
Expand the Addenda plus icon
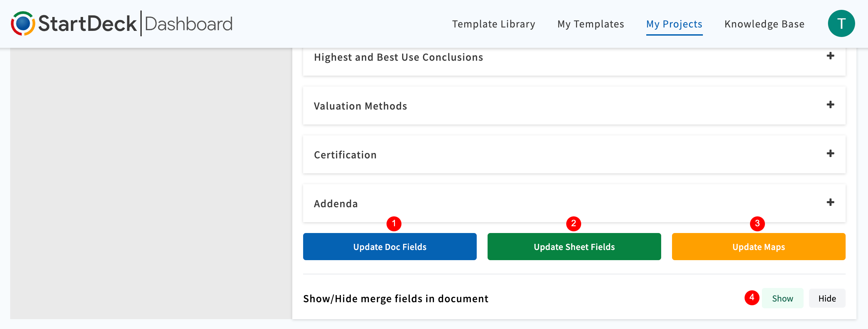click(830, 202)
